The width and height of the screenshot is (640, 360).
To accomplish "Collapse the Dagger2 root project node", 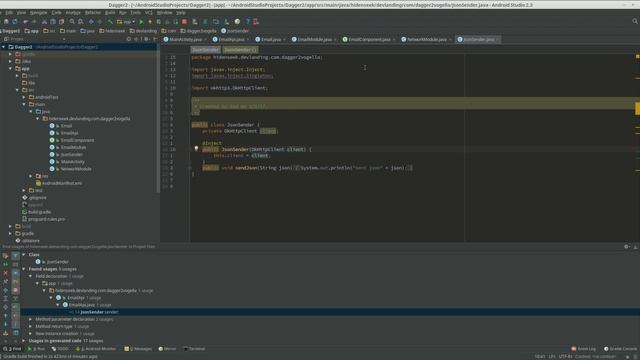I will click(x=4, y=47).
